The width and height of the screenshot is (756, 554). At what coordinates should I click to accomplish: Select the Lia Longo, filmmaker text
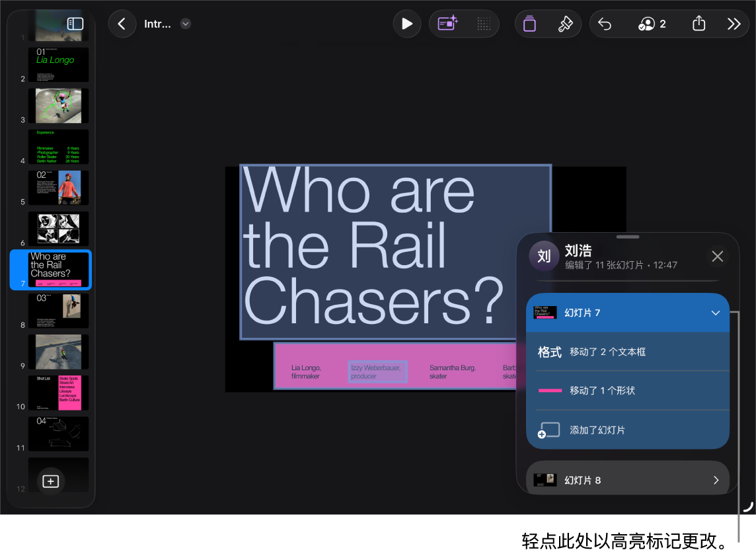pos(306,372)
